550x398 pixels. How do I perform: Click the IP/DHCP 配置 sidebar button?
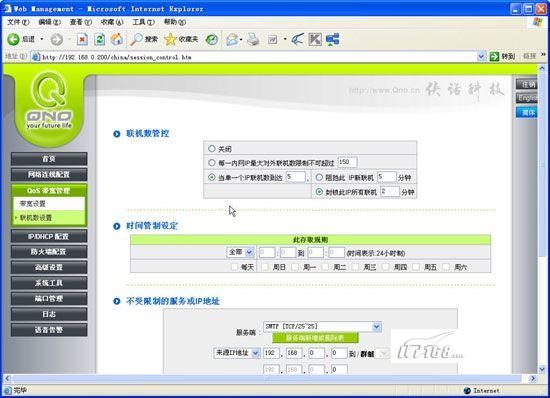[x=49, y=236]
